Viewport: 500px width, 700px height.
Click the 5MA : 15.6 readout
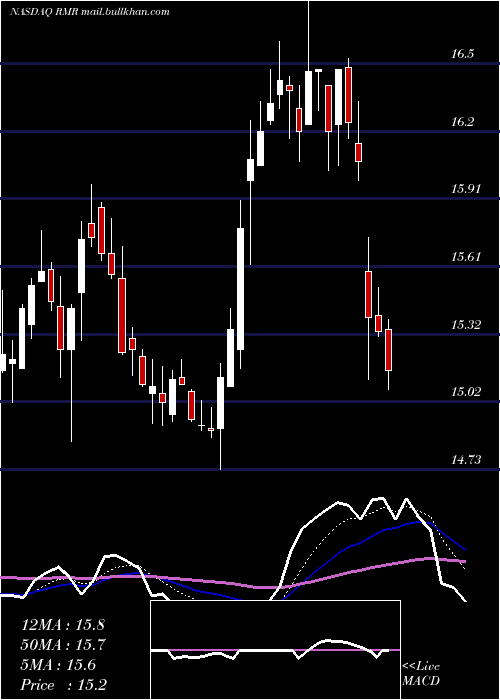pos(58,665)
